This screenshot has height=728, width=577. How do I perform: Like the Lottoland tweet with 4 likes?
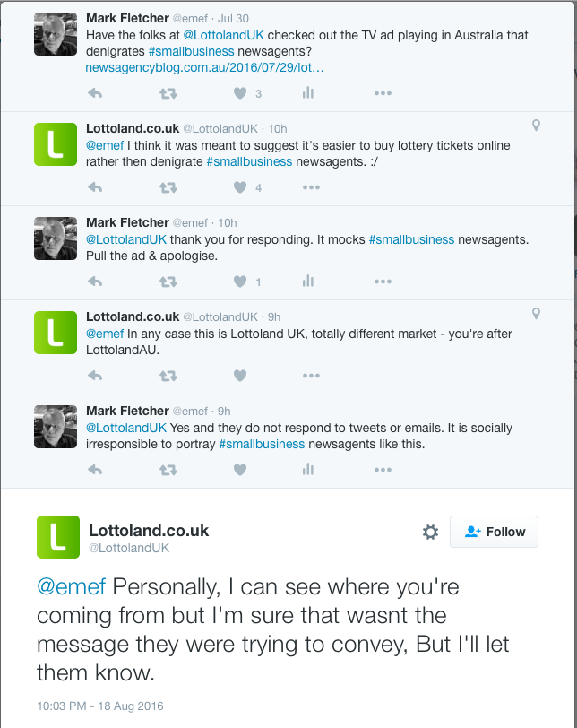239,187
